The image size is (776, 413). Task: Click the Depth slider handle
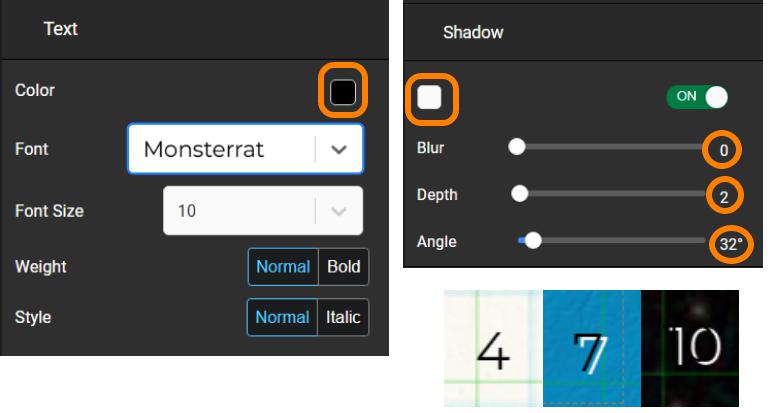click(x=520, y=193)
